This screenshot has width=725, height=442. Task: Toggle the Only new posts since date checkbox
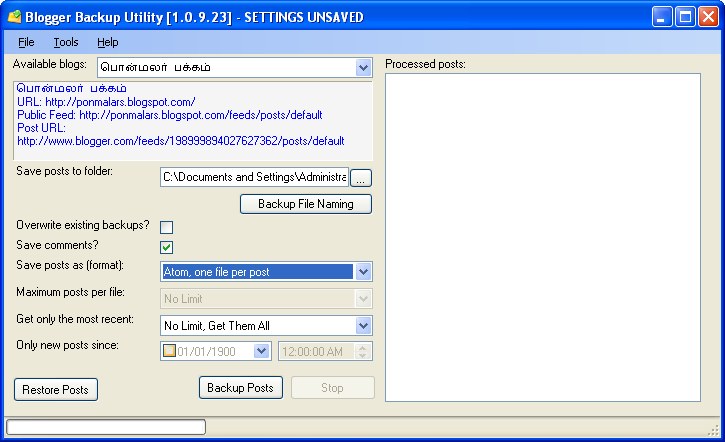pyautogui.click(x=169, y=351)
